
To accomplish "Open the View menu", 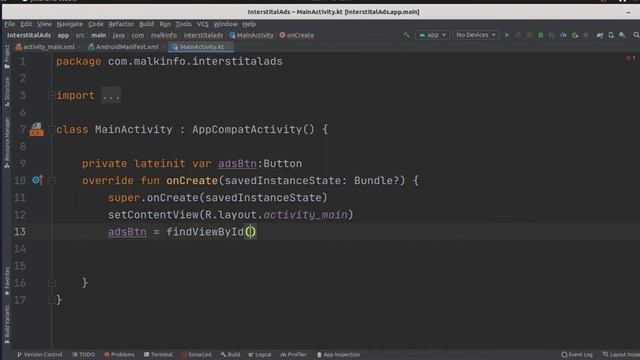I will click(x=44, y=24).
